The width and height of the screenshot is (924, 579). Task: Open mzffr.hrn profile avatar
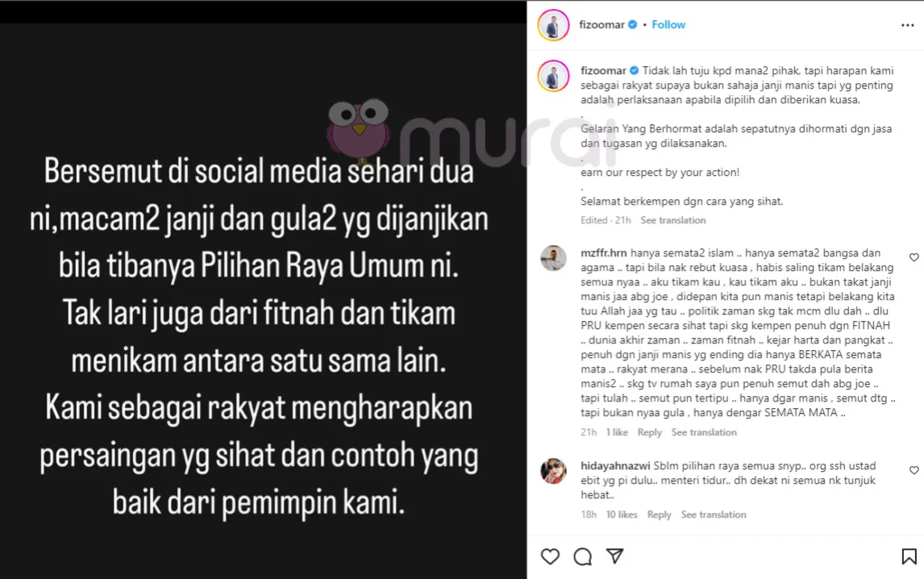coord(553,258)
